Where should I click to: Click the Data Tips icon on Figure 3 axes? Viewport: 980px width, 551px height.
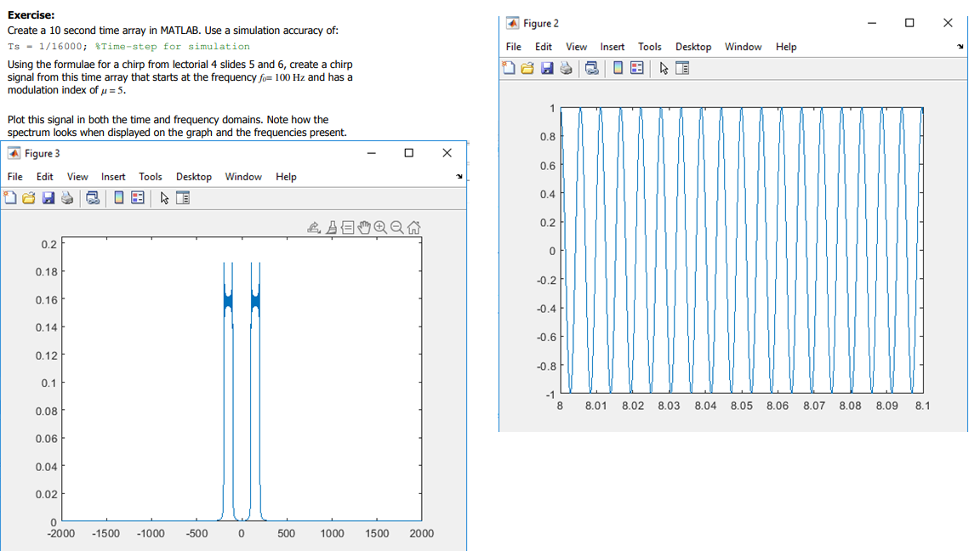[349, 226]
